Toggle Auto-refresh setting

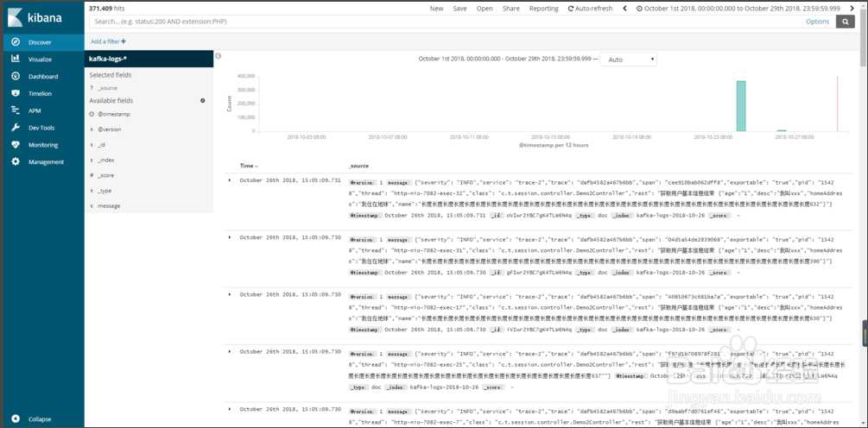pos(590,9)
